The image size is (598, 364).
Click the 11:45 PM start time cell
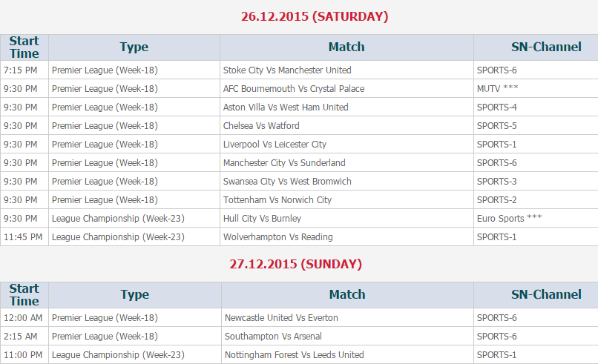pos(23,237)
